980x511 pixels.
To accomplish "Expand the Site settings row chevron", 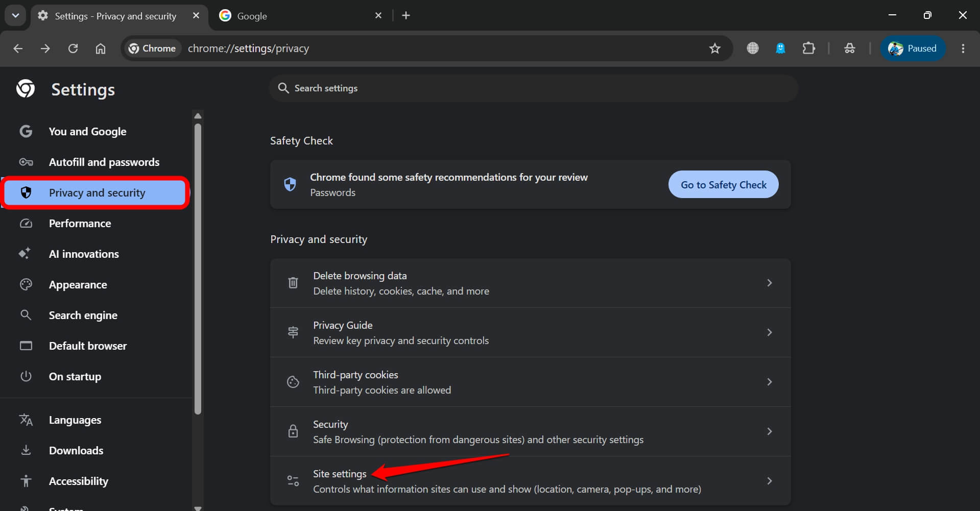I will 770,481.
